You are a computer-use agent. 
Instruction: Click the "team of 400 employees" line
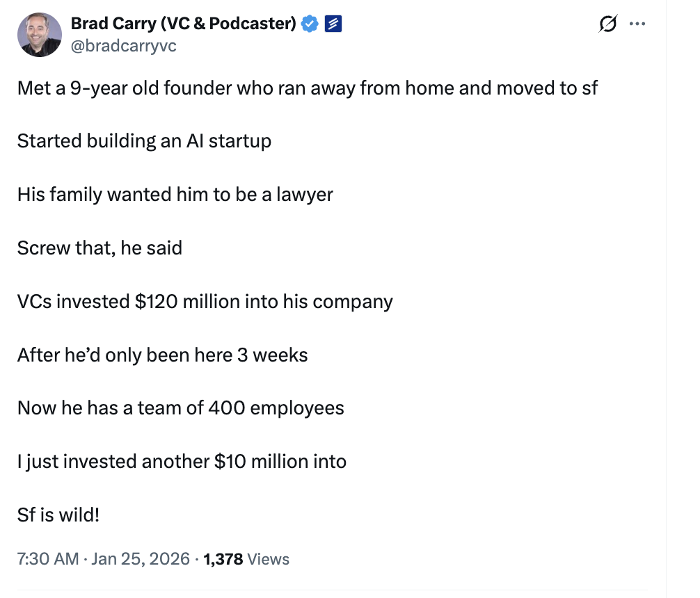(180, 407)
